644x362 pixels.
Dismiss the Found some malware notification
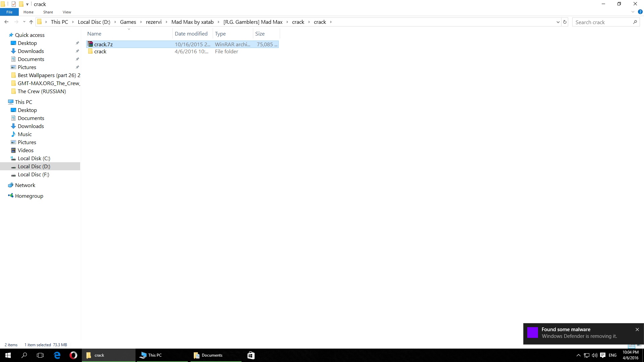(x=637, y=329)
